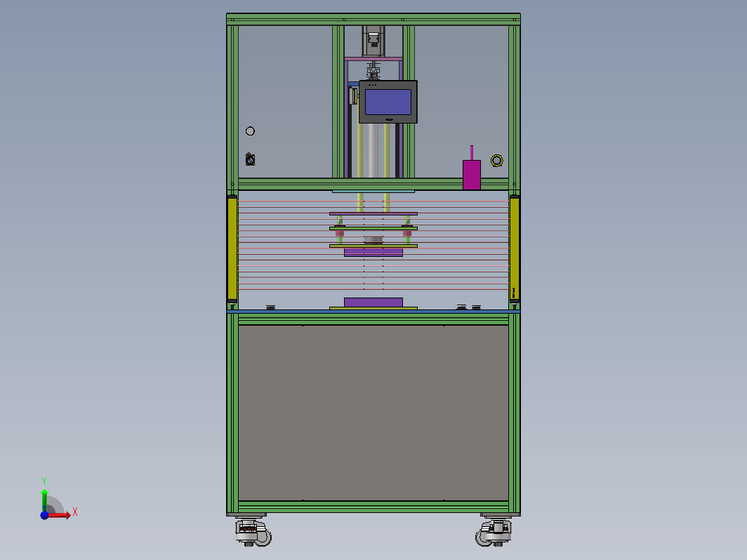Viewport: 747px width, 560px height.
Task: Click the magenta box on the right shelf
Action: point(472,175)
